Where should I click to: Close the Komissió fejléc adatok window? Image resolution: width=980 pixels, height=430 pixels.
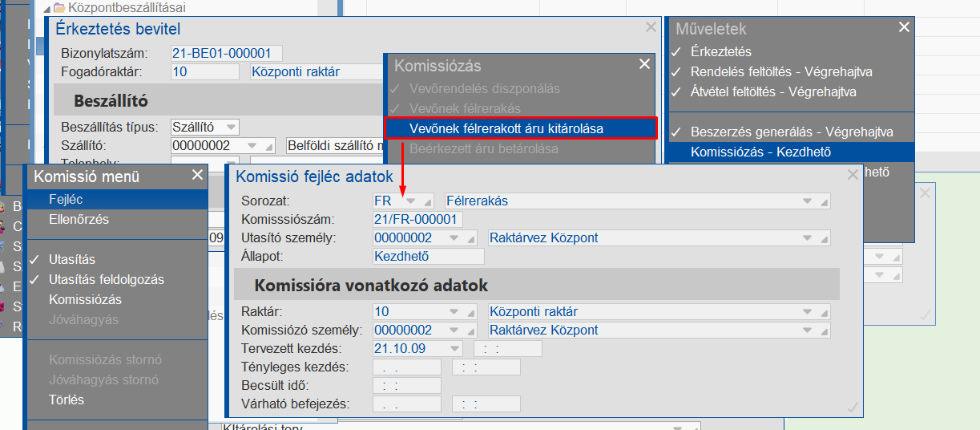point(853,175)
